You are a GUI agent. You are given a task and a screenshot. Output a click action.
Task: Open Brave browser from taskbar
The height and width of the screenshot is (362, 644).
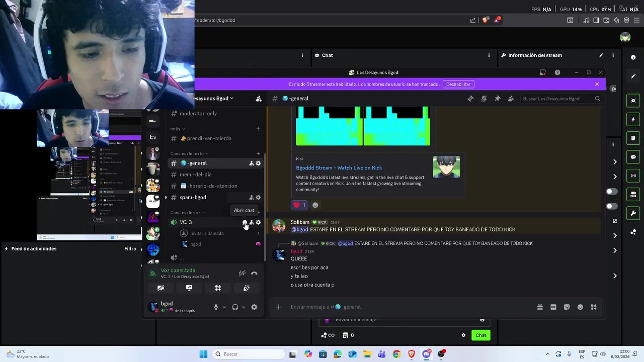click(x=412, y=354)
